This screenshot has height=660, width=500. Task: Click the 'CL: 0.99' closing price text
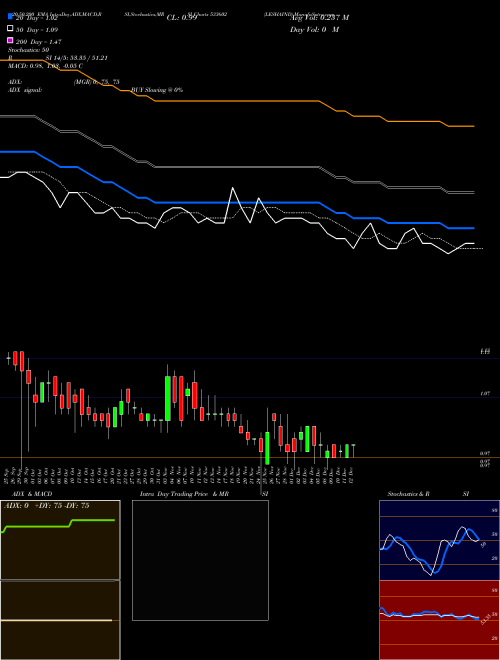[182, 18]
